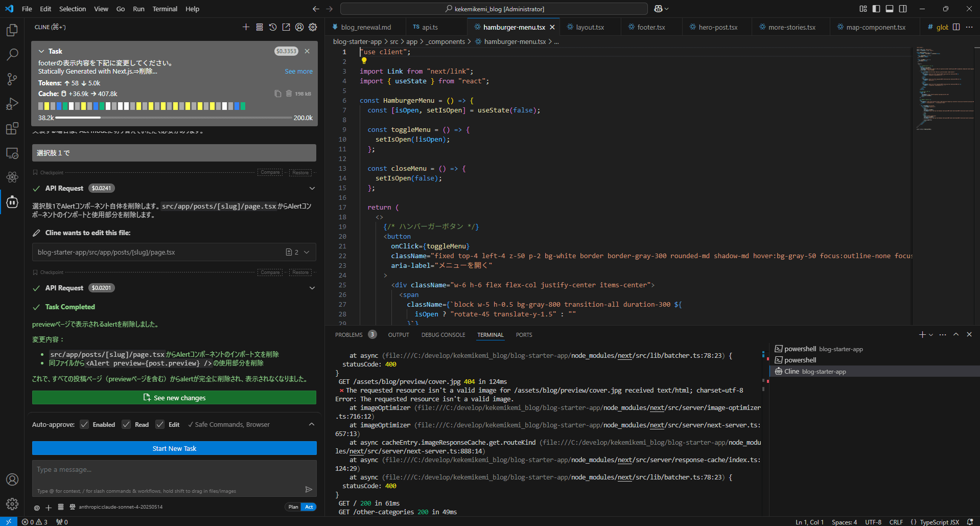Expand the $0.0241 API Request chevron
The height and width of the screenshot is (526, 980).
point(312,188)
